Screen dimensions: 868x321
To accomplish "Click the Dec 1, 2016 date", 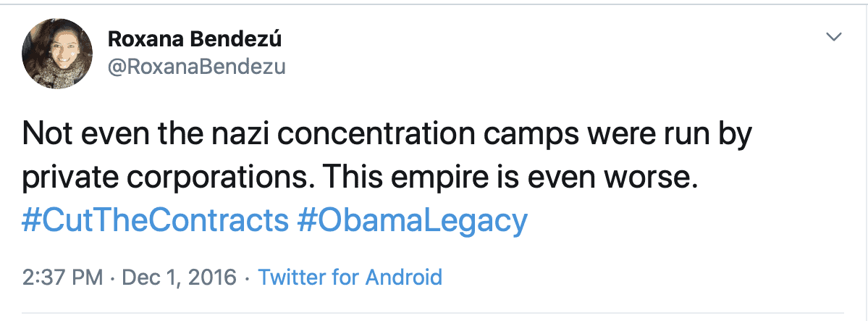I will pos(179,277).
